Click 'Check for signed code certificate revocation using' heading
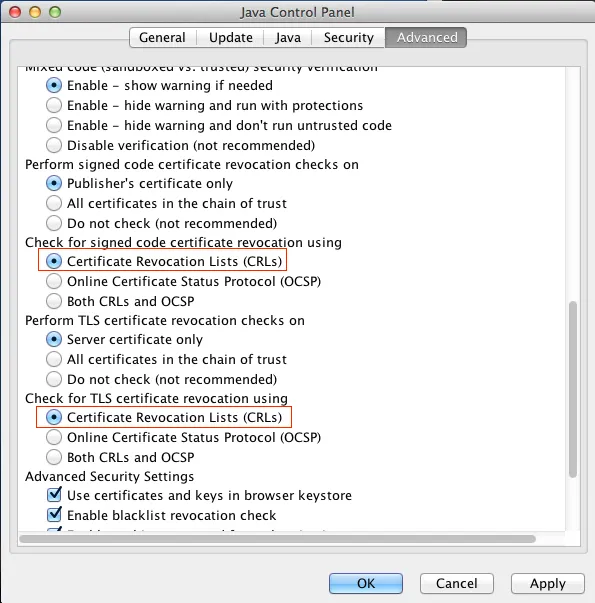 pos(183,243)
